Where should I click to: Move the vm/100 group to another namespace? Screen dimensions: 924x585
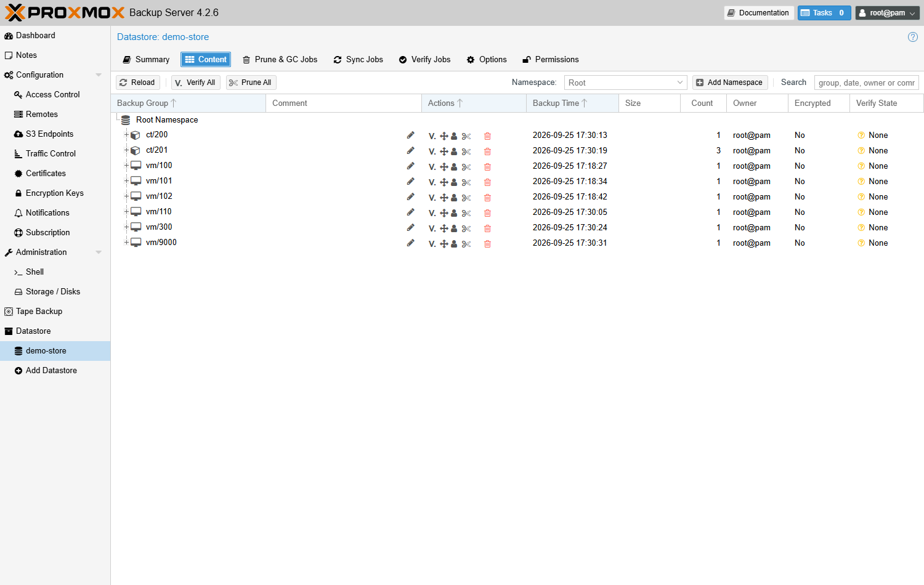point(444,167)
